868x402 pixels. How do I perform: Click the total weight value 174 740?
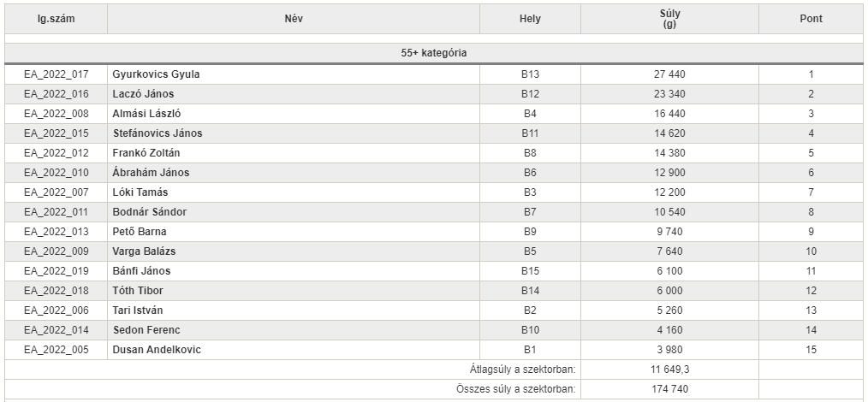point(669,389)
